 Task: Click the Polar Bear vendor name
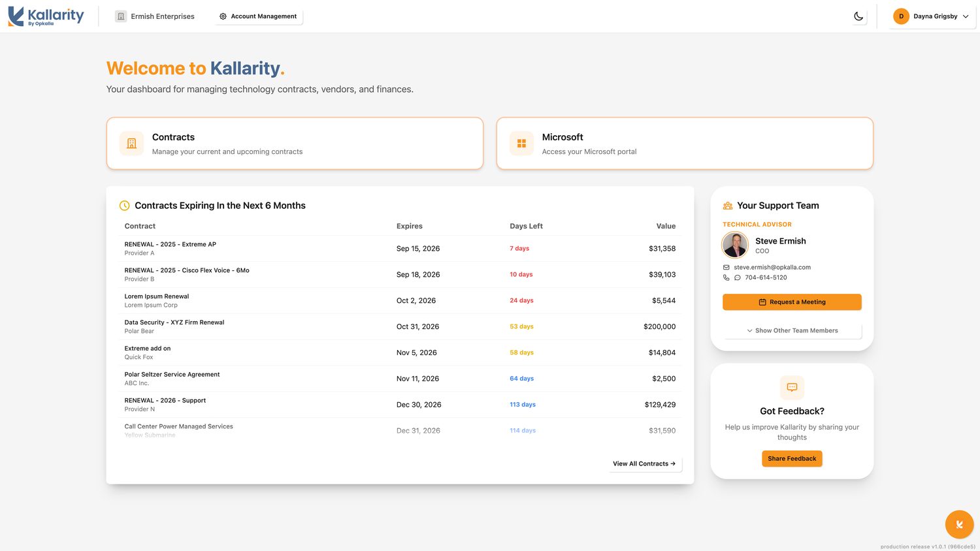pos(139,331)
